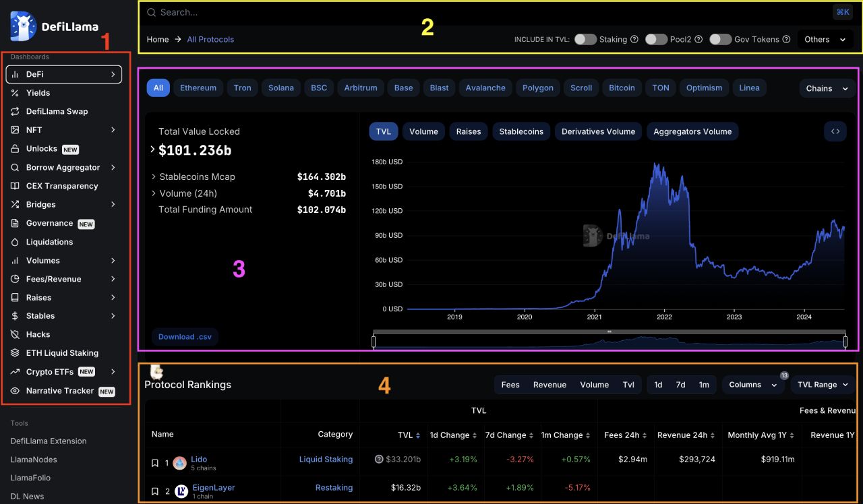Bookmark the EigenLayer protocol row
This screenshot has width=863, height=504.
pos(155,491)
